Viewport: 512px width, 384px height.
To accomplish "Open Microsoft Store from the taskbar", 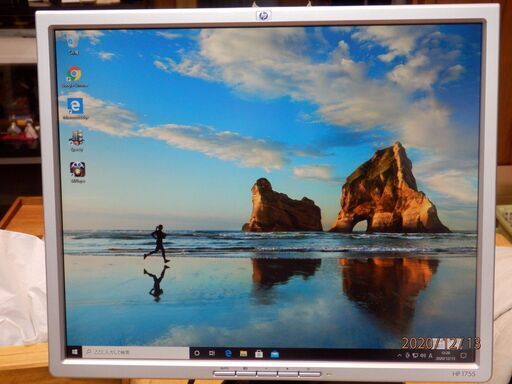I will pyautogui.click(x=259, y=354).
